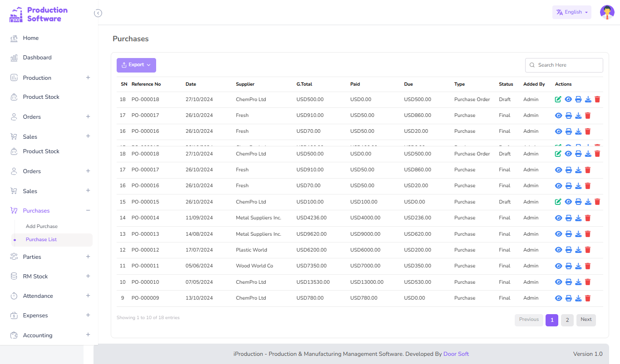Image resolution: width=620 pixels, height=364 pixels.
Task: Go to page 2 of purchases
Action: (x=567, y=320)
